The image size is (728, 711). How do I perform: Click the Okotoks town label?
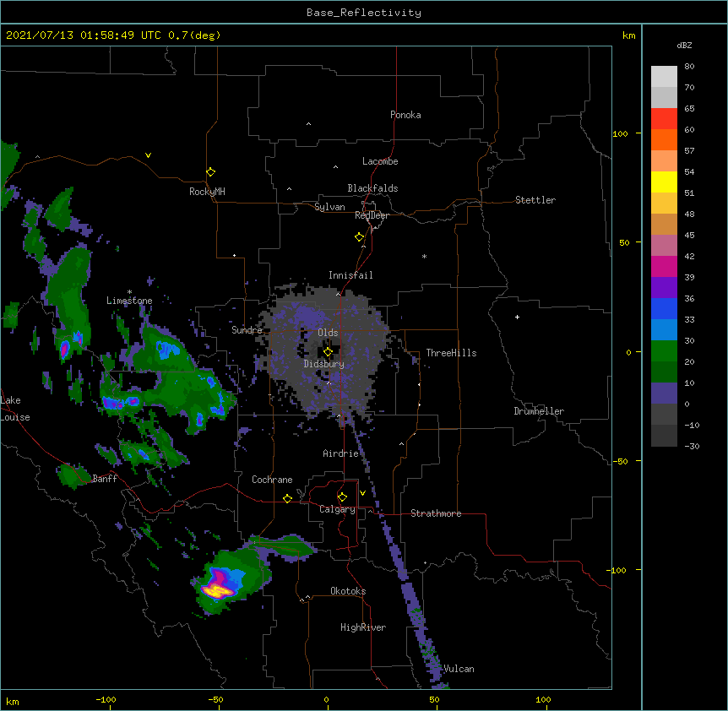[348, 591]
